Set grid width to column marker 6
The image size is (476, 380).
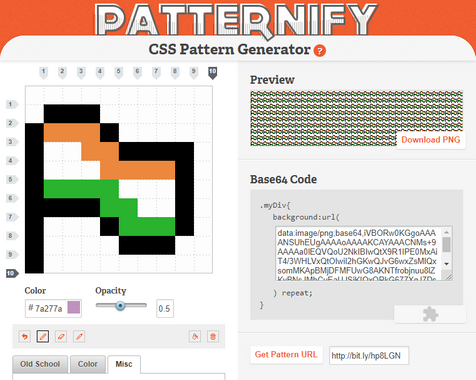[x=137, y=72]
